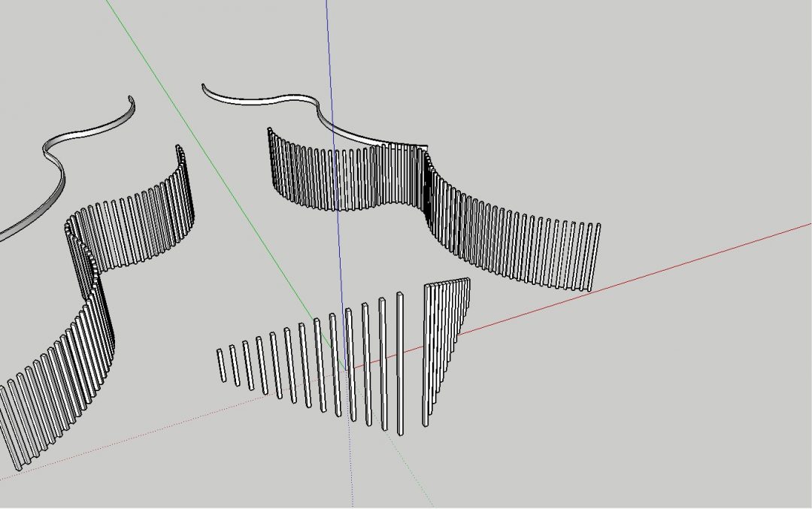Click the shortest slat in the front row
812x509 pixels.
tap(220, 364)
